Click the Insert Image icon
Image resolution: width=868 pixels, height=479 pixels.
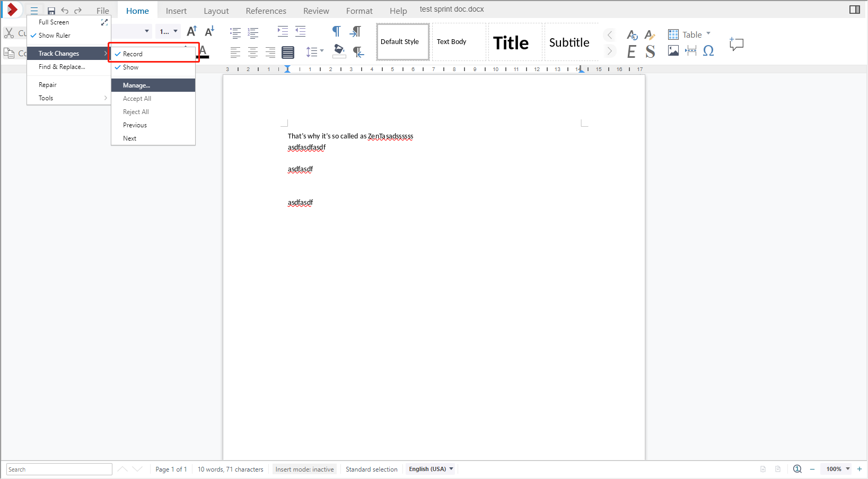point(673,51)
